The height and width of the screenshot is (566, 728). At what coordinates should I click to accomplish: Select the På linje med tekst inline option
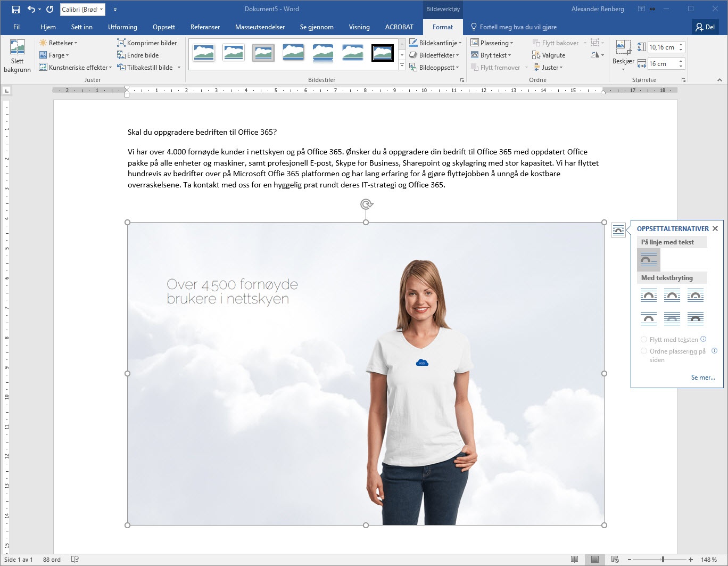[649, 260]
